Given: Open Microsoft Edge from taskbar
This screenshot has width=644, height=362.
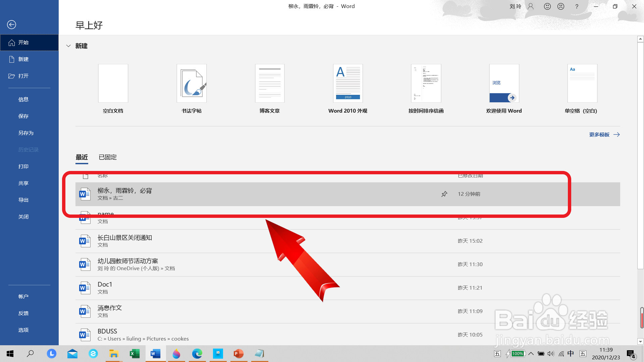Looking at the screenshot, I should (x=197, y=354).
